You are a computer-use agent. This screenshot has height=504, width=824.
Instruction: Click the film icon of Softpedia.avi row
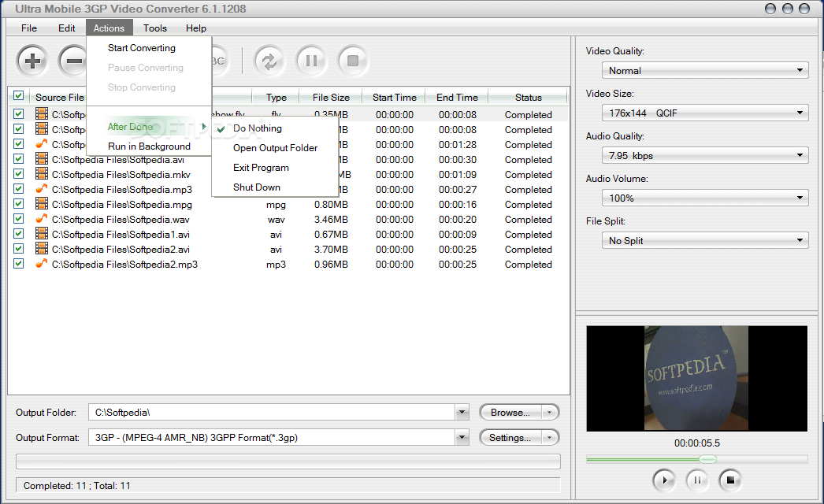42,158
